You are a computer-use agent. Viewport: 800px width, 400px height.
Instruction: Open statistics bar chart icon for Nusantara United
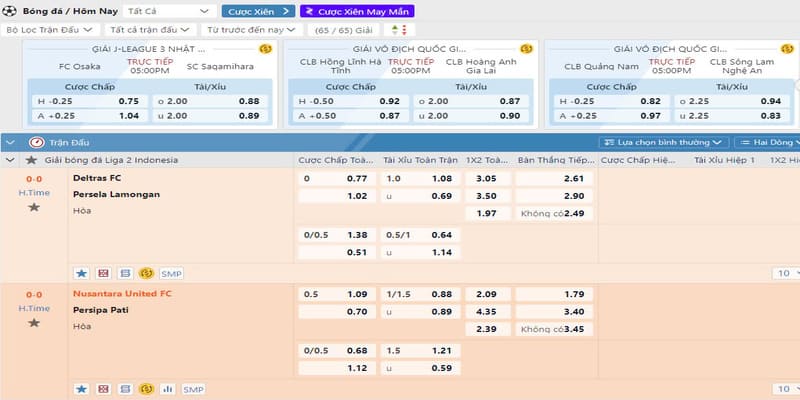click(x=167, y=389)
